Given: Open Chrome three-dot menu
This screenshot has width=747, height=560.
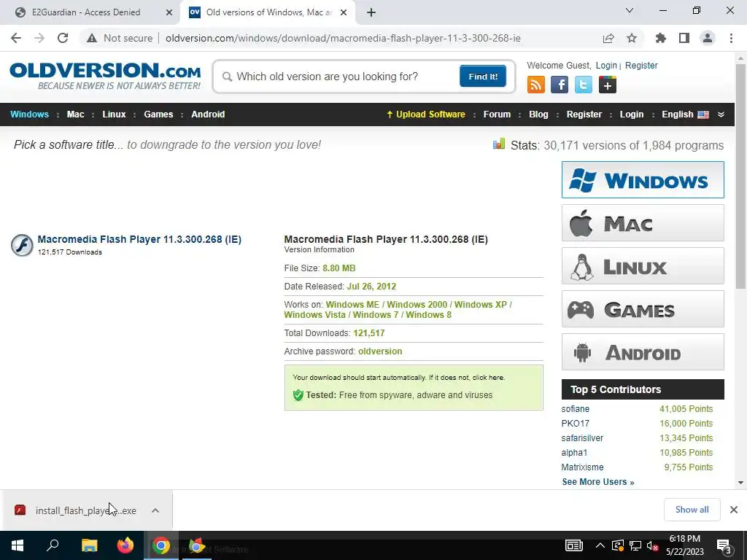Looking at the screenshot, I should point(731,38).
